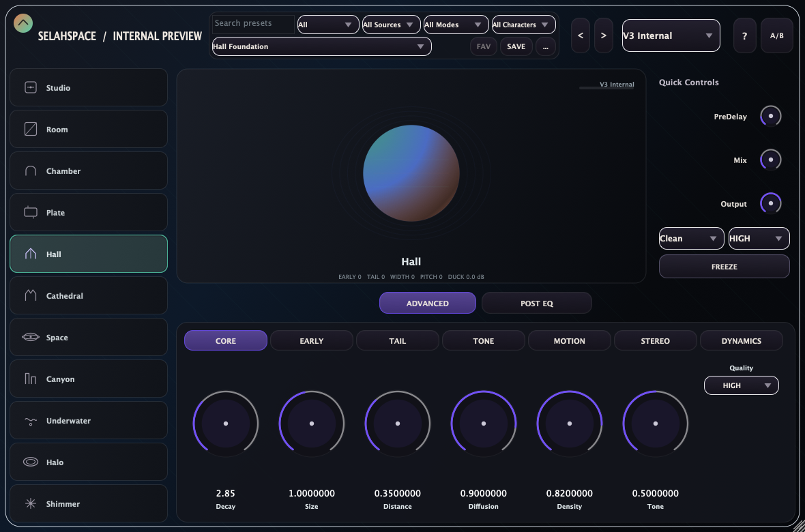Toggle A/B comparison

point(777,35)
